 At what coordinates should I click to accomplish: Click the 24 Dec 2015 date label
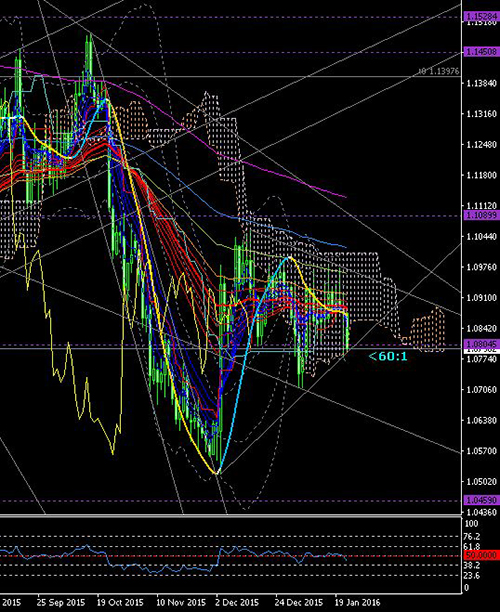click(299, 602)
